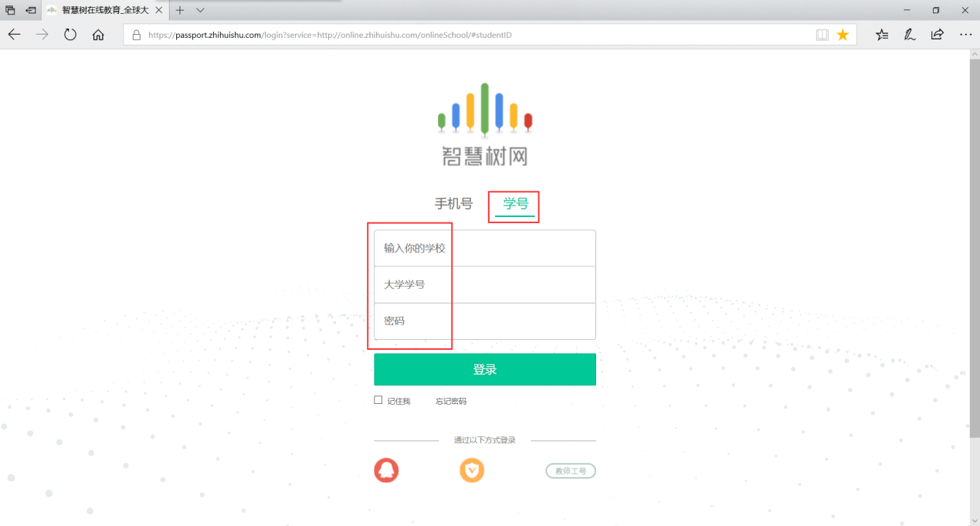Close the 智慧树在线教育 tab
This screenshot has height=526, width=980.
click(158, 10)
